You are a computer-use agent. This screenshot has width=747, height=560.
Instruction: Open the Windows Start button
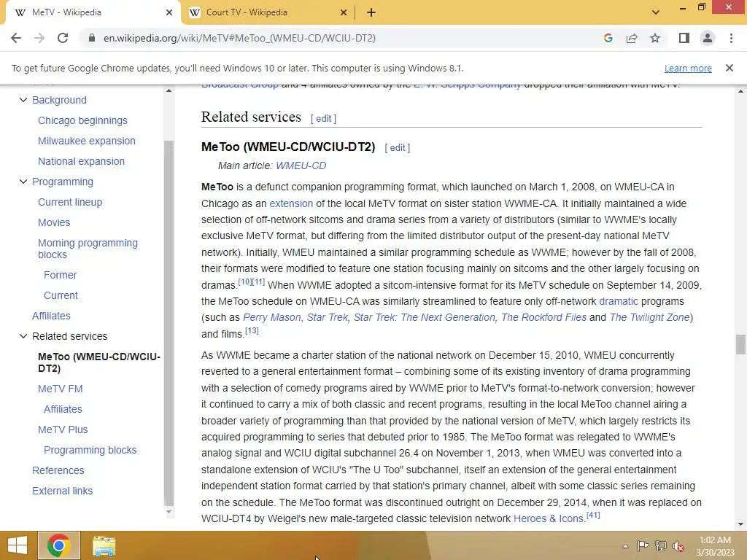tap(18, 545)
